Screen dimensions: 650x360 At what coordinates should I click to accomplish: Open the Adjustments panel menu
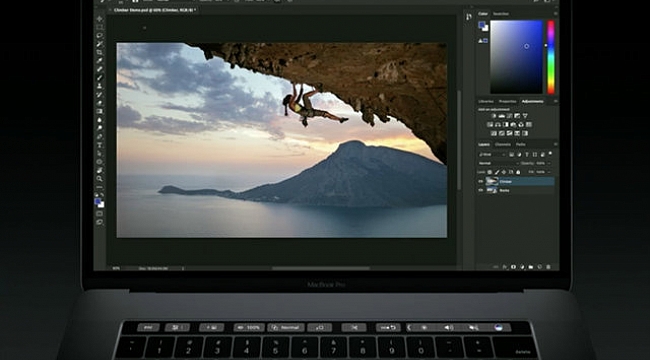point(555,101)
